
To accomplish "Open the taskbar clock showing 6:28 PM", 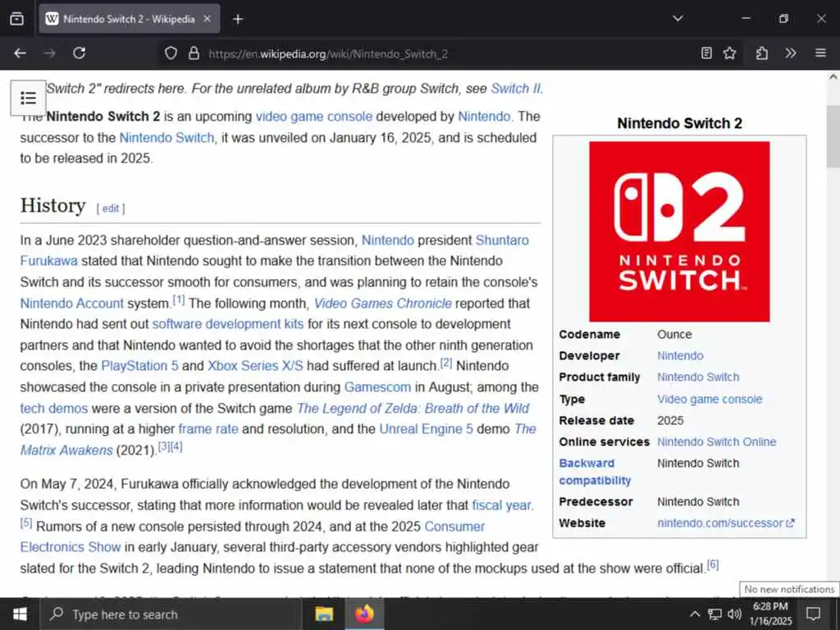I will (770, 614).
